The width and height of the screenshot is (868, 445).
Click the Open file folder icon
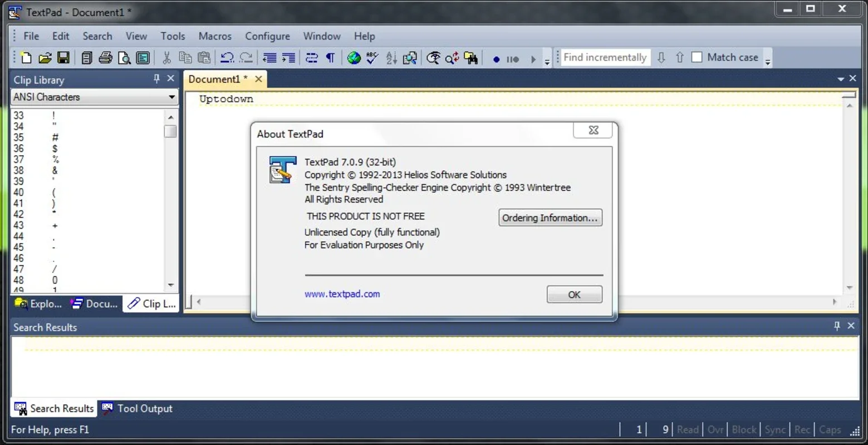tap(45, 58)
